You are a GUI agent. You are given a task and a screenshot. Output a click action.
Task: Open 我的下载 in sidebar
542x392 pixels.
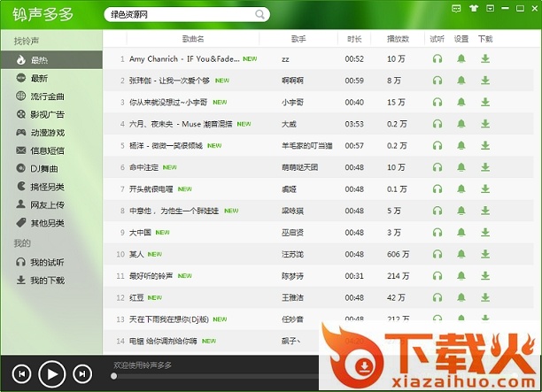coord(47,281)
